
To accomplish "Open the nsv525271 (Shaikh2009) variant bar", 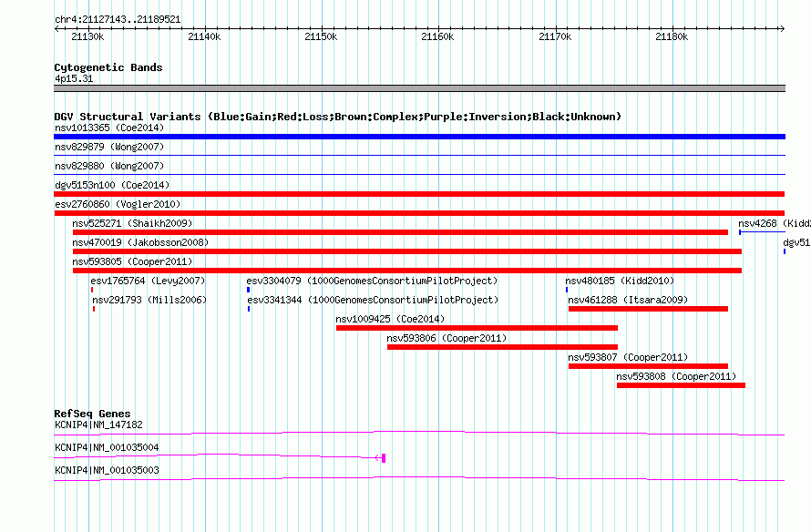I will [400, 232].
